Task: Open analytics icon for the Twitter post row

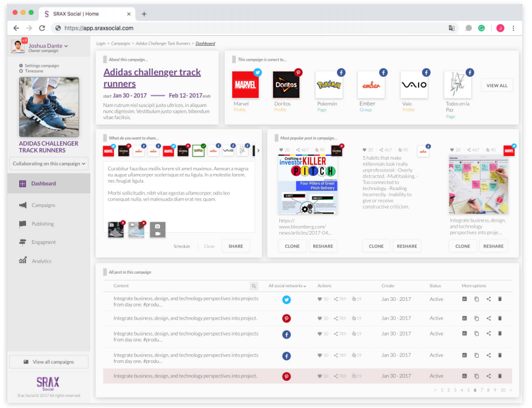Action: coord(464,299)
